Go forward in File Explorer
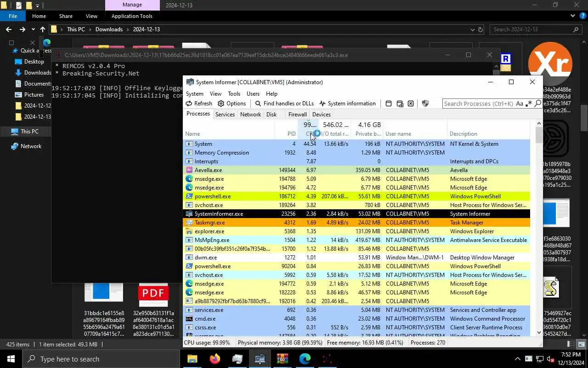The image size is (588, 368). 22,29
